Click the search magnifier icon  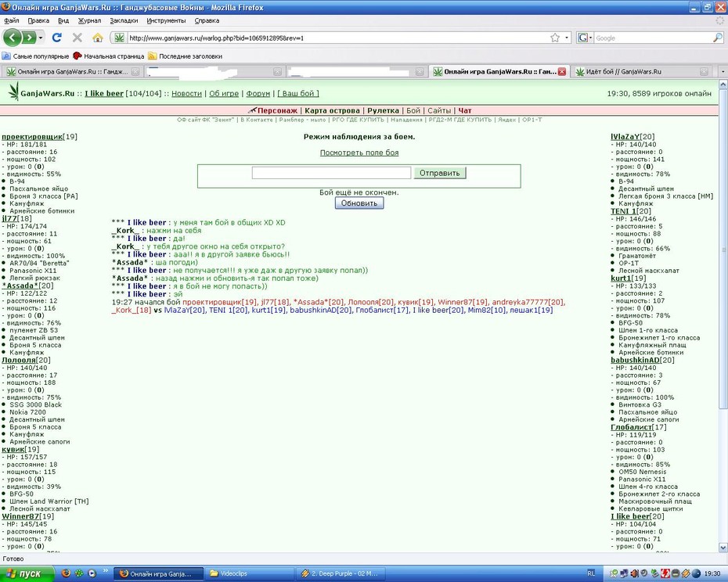[x=718, y=38]
